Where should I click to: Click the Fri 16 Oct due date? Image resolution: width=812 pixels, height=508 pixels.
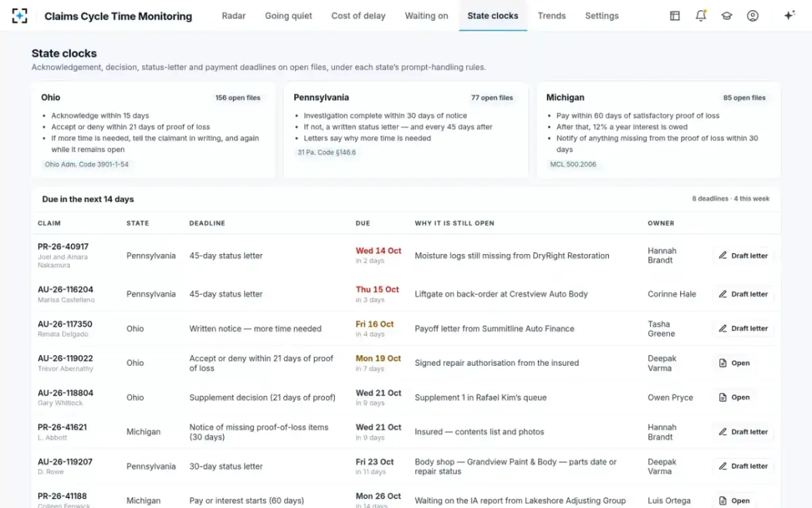coord(375,324)
